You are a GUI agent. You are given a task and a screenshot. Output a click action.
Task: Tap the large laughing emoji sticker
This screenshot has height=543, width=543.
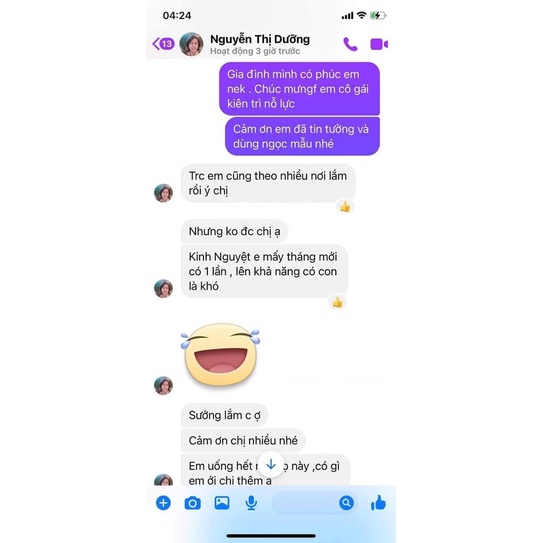pos(220,355)
